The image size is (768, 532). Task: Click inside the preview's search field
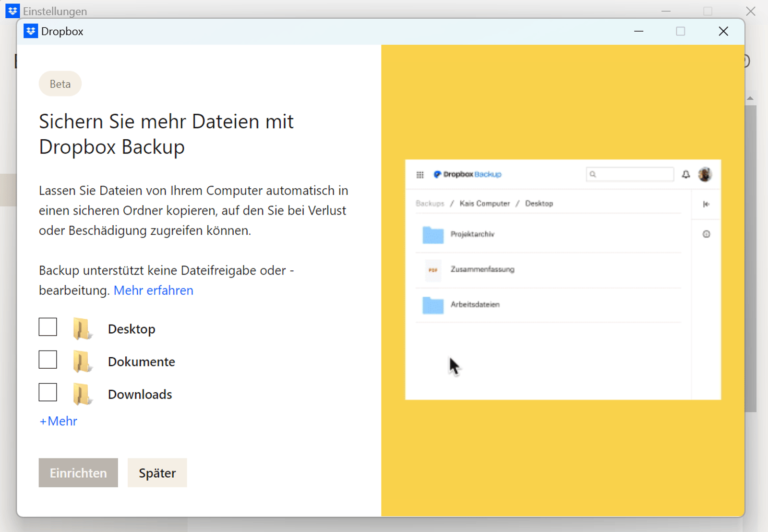630,174
